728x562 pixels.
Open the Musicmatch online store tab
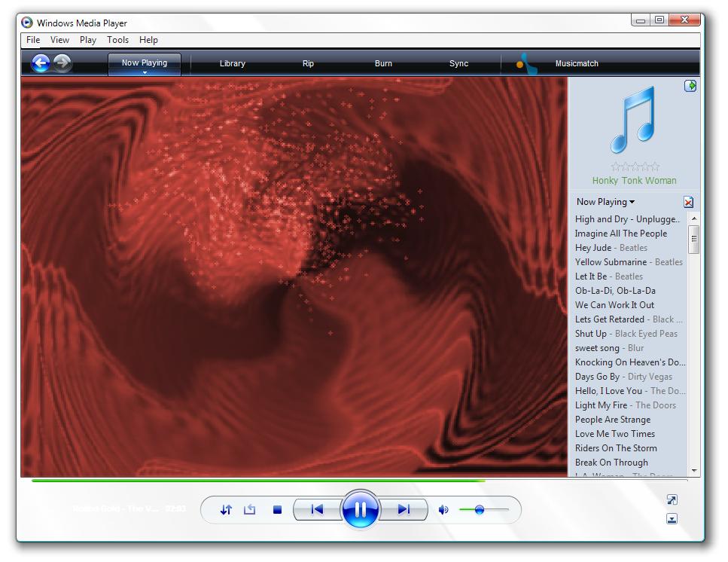577,63
